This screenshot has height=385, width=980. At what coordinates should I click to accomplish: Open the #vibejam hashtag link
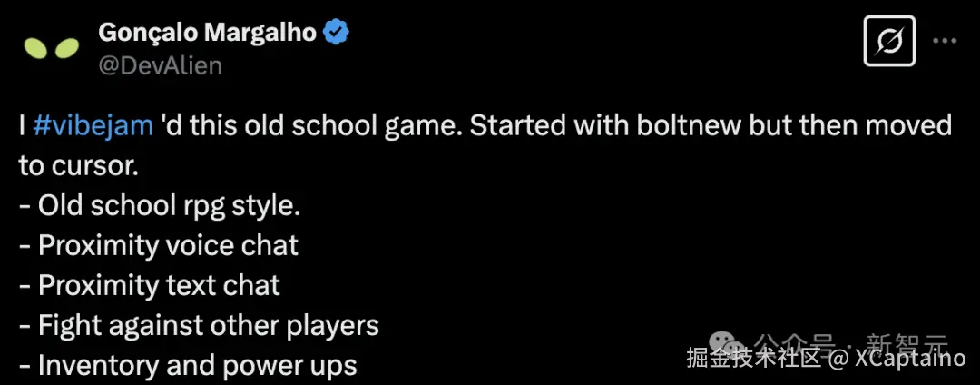tap(93, 125)
